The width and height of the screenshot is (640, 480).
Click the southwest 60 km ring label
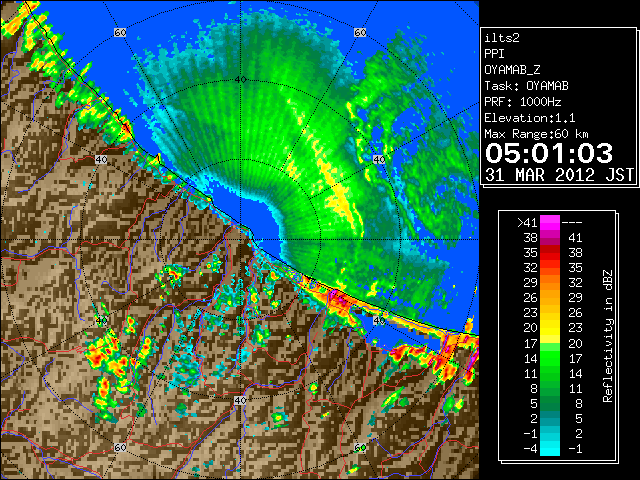tap(120, 447)
